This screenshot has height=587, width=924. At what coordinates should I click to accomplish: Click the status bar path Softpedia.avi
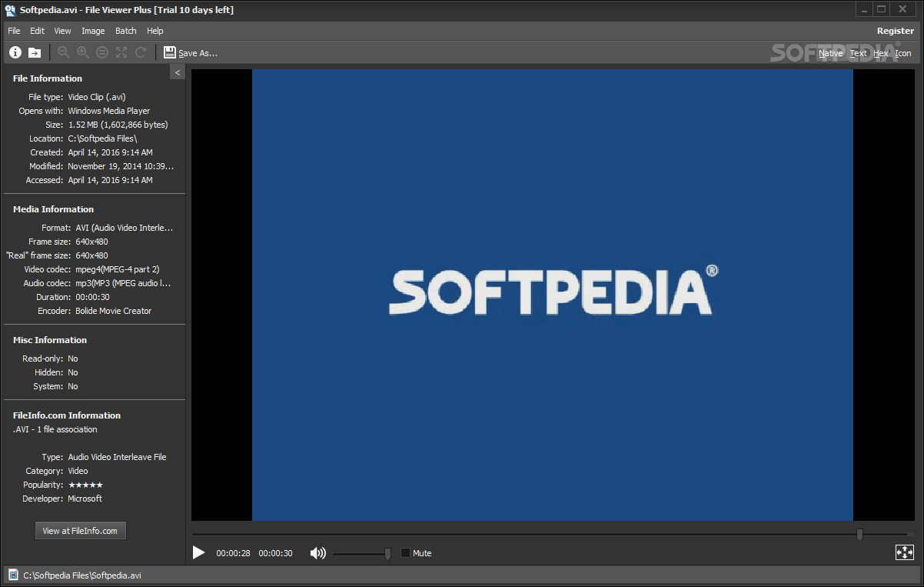click(82, 575)
